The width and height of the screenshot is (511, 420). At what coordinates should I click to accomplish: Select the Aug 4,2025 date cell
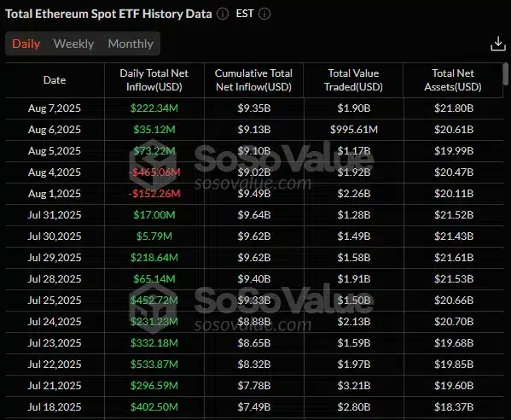click(55, 172)
